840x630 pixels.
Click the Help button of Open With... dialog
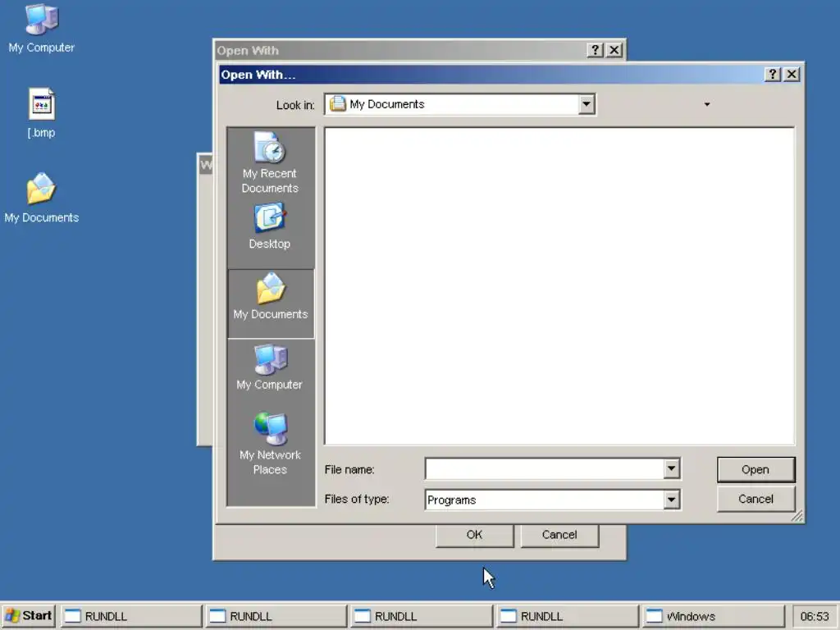click(773, 75)
